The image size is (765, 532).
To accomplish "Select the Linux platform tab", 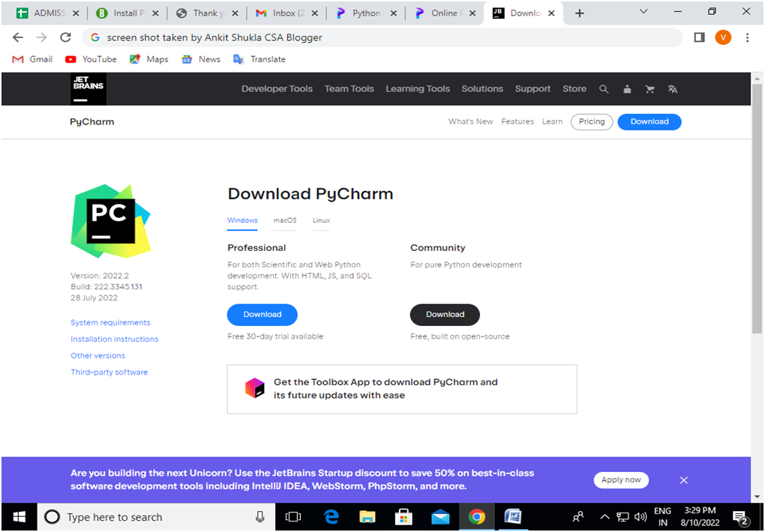I will [x=321, y=220].
